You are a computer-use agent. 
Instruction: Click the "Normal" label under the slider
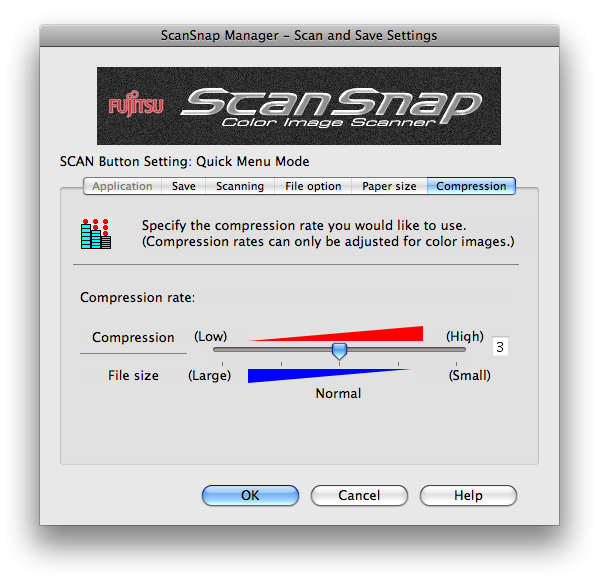click(338, 394)
